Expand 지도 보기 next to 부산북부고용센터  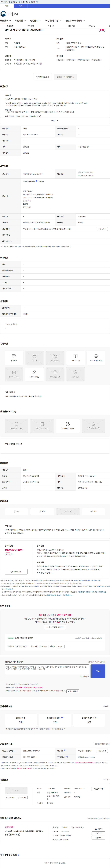(x=102, y=751)
